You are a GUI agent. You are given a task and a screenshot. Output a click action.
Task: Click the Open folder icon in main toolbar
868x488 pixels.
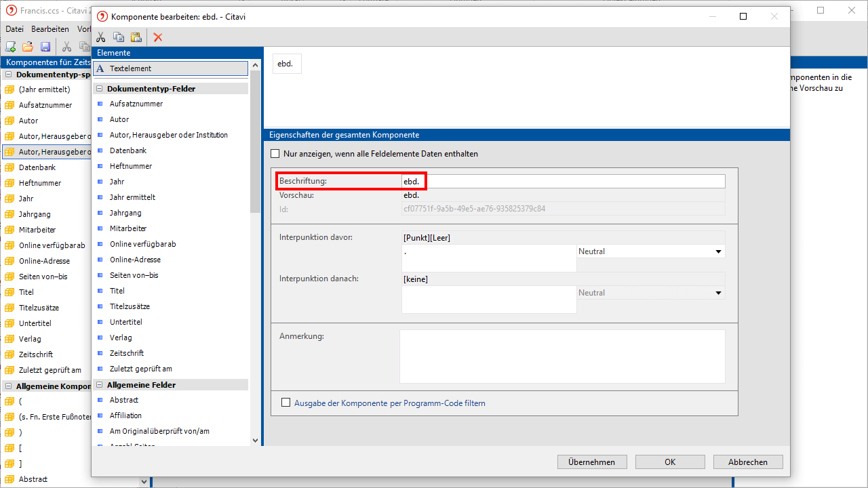pos(28,47)
